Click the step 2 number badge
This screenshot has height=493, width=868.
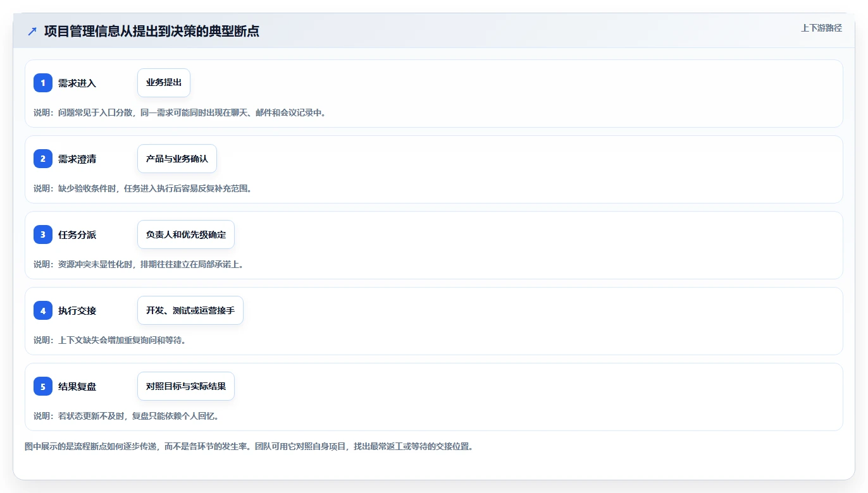[x=43, y=159]
